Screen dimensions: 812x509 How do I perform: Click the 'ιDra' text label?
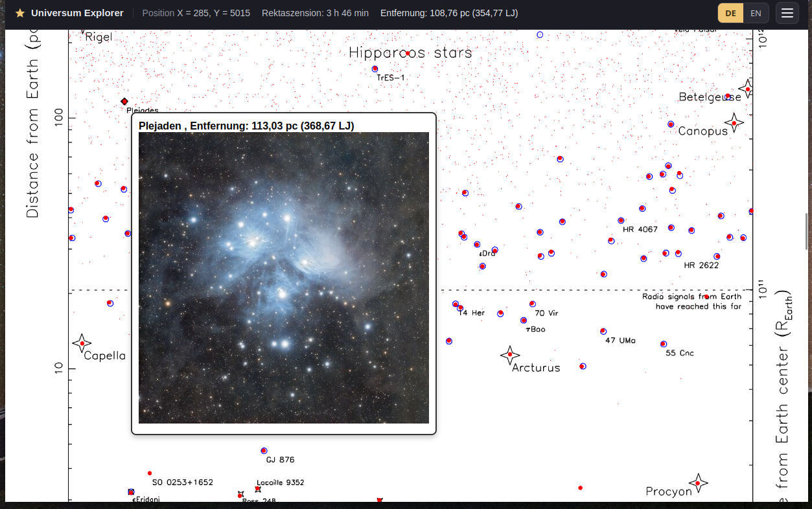click(487, 254)
